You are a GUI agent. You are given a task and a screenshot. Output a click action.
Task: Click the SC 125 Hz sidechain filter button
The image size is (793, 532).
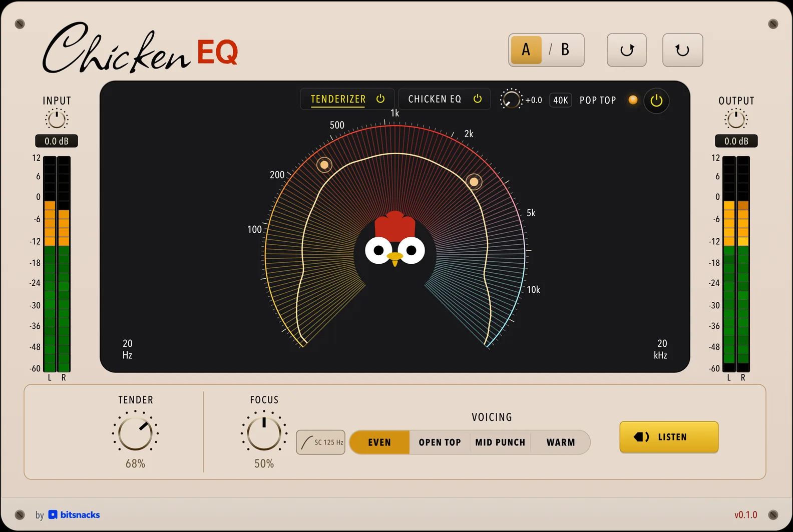click(x=320, y=442)
